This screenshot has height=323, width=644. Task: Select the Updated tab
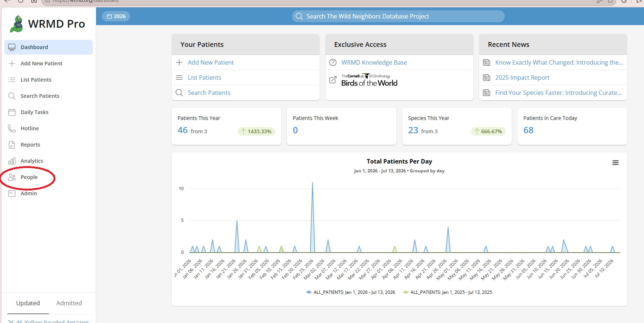[x=28, y=303]
